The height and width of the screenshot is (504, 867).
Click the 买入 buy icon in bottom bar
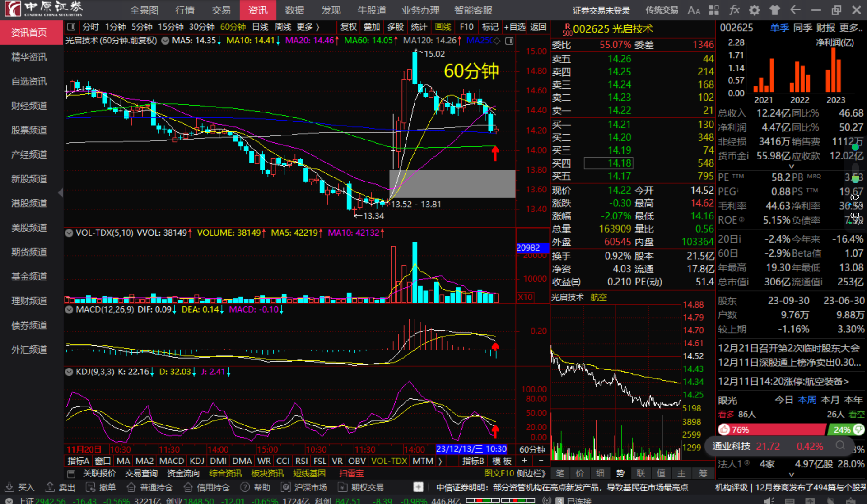[x=9, y=487]
